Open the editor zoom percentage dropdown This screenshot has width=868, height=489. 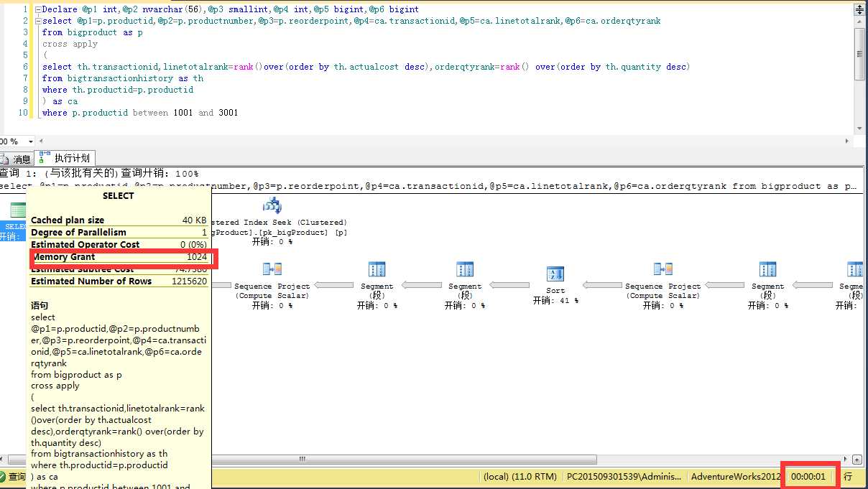coord(30,141)
